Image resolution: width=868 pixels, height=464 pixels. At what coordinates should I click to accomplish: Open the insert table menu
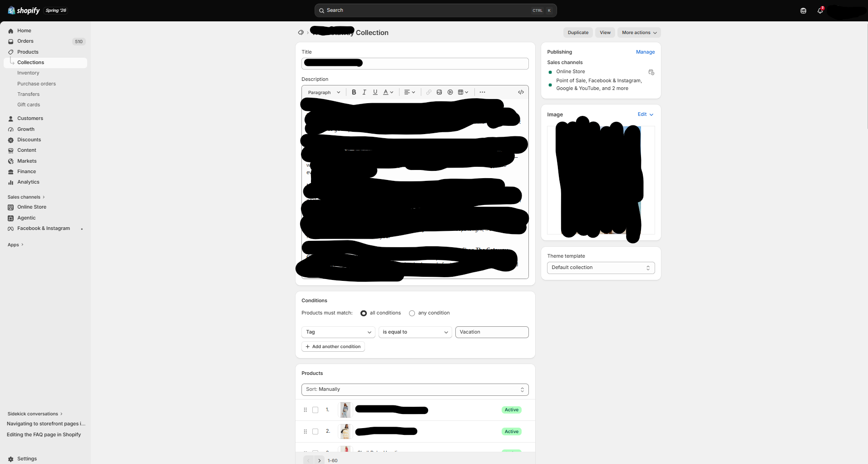click(463, 92)
